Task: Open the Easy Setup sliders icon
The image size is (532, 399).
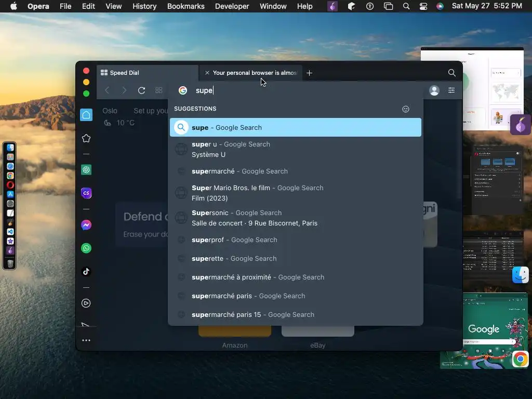Action: pos(451,90)
